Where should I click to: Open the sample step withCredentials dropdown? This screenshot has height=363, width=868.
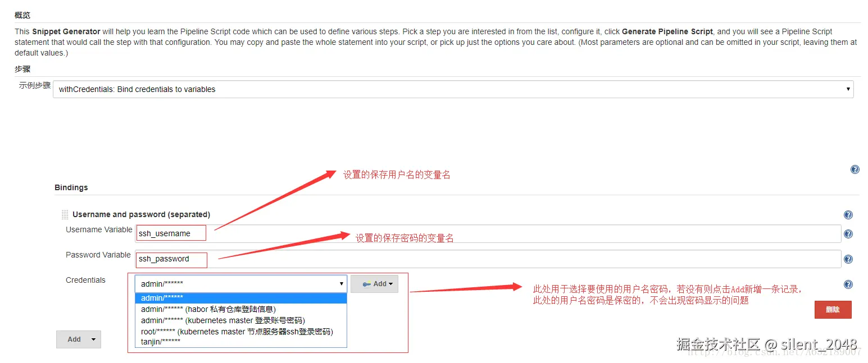pos(453,89)
